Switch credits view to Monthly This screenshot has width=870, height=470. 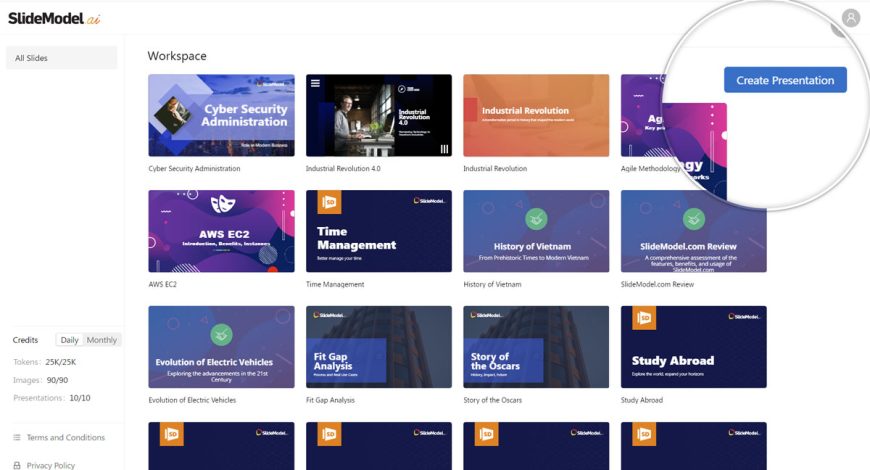click(101, 340)
